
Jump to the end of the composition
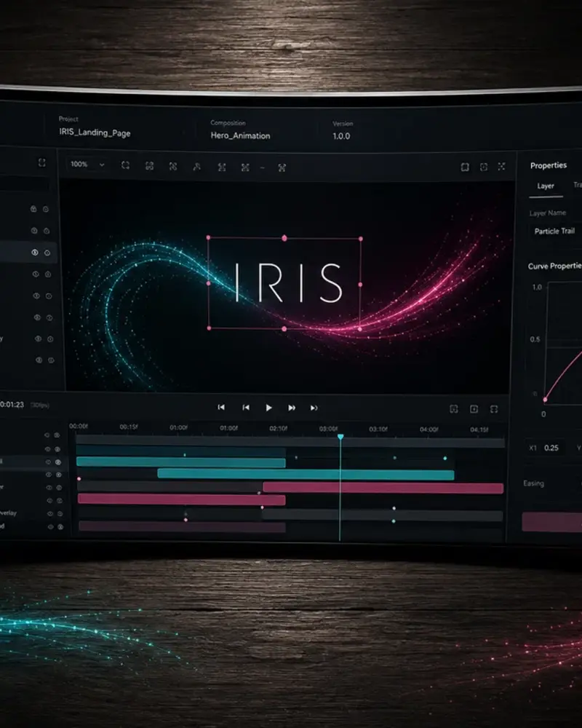click(314, 408)
